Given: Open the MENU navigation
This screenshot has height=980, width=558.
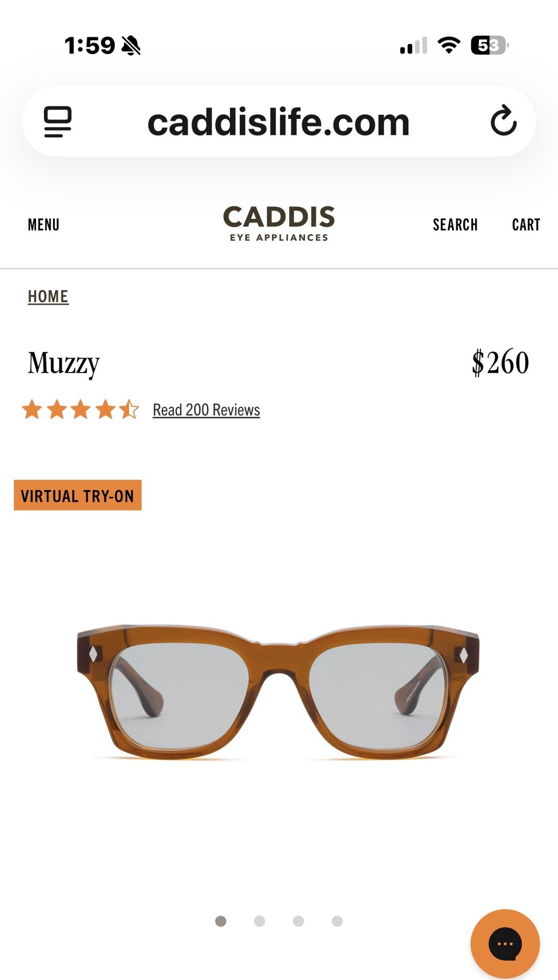Looking at the screenshot, I should [44, 225].
